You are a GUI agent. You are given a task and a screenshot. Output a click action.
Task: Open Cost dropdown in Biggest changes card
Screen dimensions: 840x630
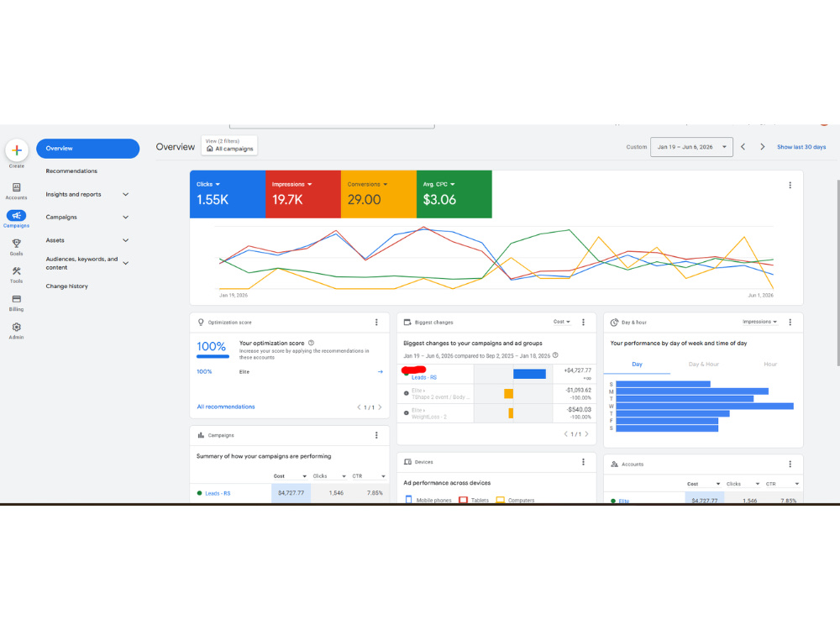click(x=562, y=322)
